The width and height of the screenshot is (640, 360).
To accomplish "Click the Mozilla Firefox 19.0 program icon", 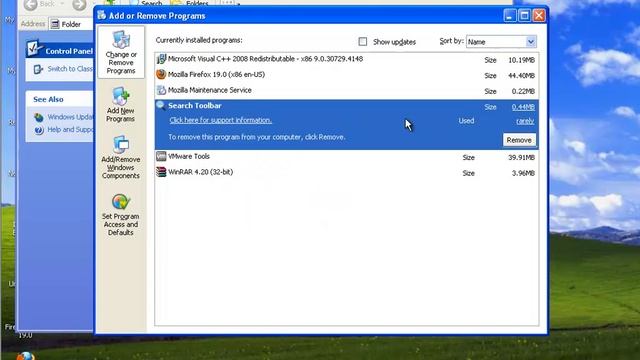I will [161, 75].
